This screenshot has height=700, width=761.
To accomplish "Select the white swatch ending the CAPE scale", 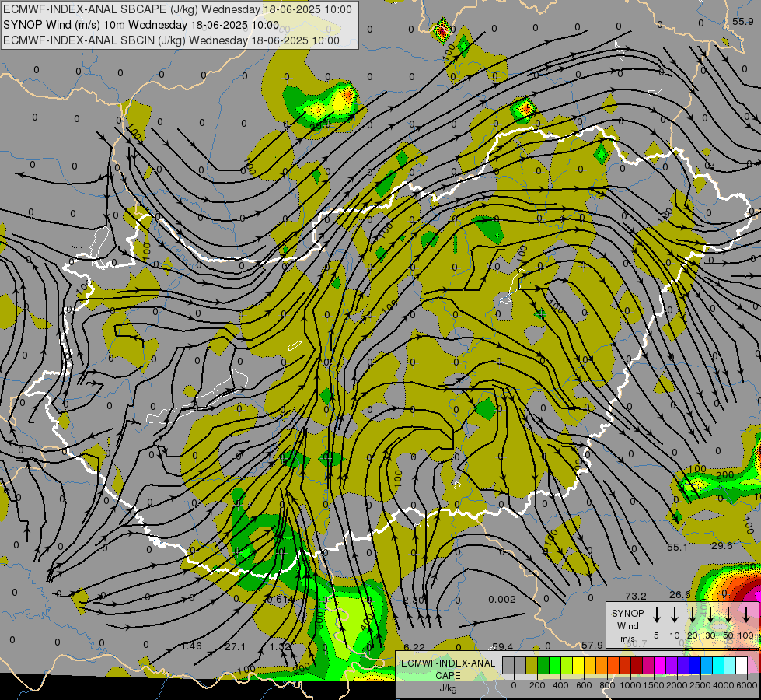I will (x=742, y=665).
